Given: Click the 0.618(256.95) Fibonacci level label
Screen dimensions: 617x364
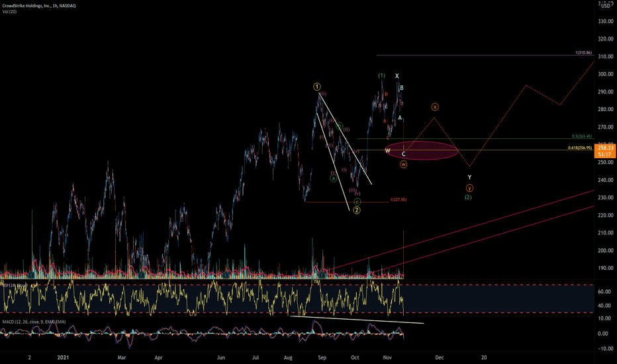Looking at the screenshot, I should [x=580, y=148].
